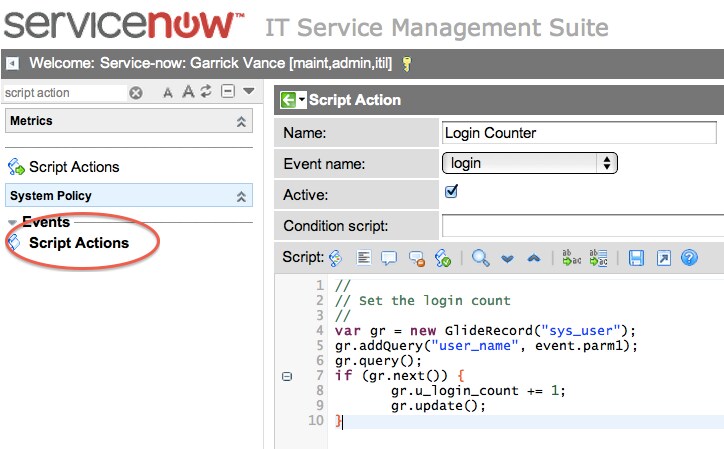Click the ServiceNow logo
Image resolution: width=724 pixels, height=449 pixels.
point(124,25)
